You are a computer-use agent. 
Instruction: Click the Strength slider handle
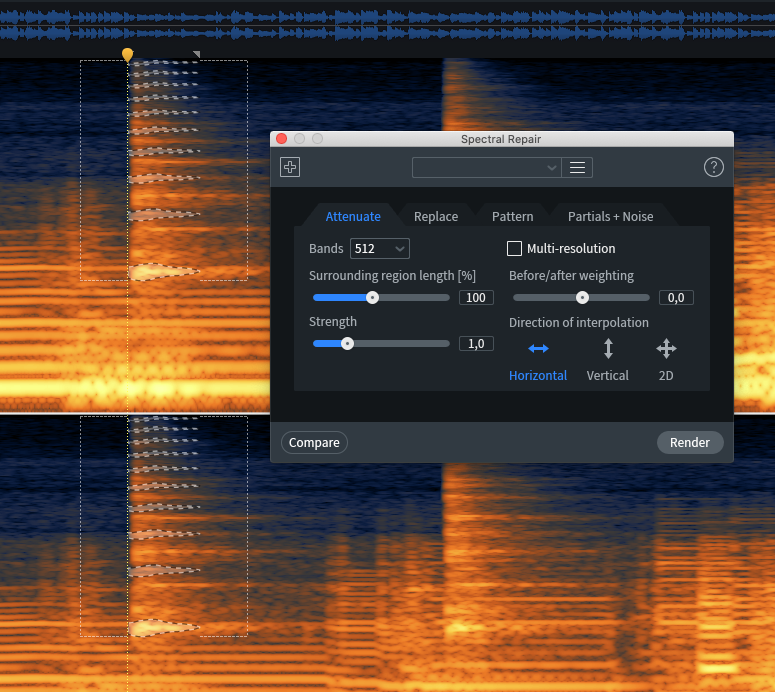click(347, 344)
